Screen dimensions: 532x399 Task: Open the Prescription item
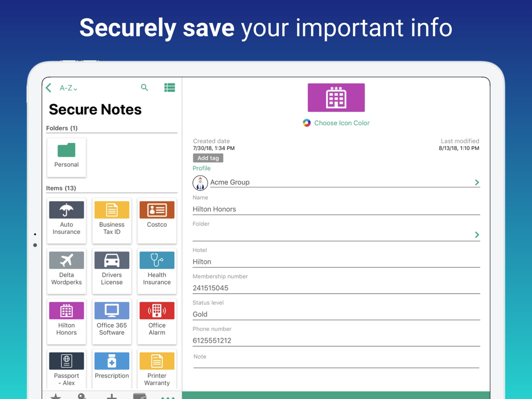click(x=112, y=370)
